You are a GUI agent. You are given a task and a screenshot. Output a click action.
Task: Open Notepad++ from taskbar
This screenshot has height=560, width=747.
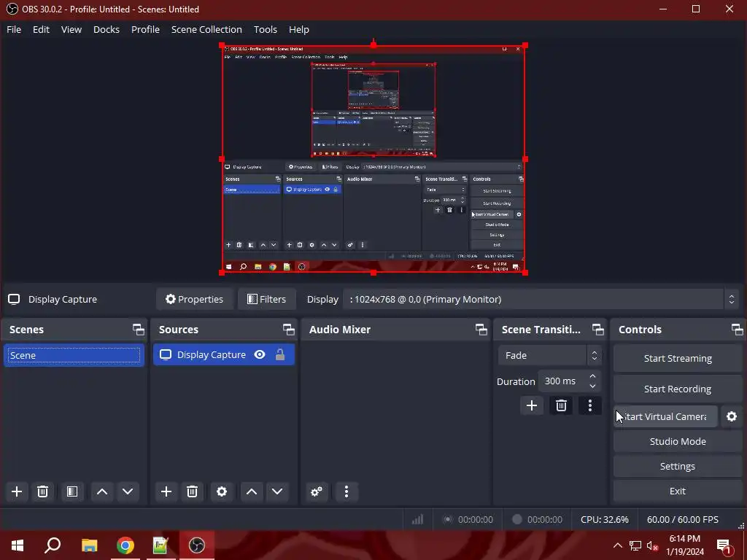(x=160, y=545)
